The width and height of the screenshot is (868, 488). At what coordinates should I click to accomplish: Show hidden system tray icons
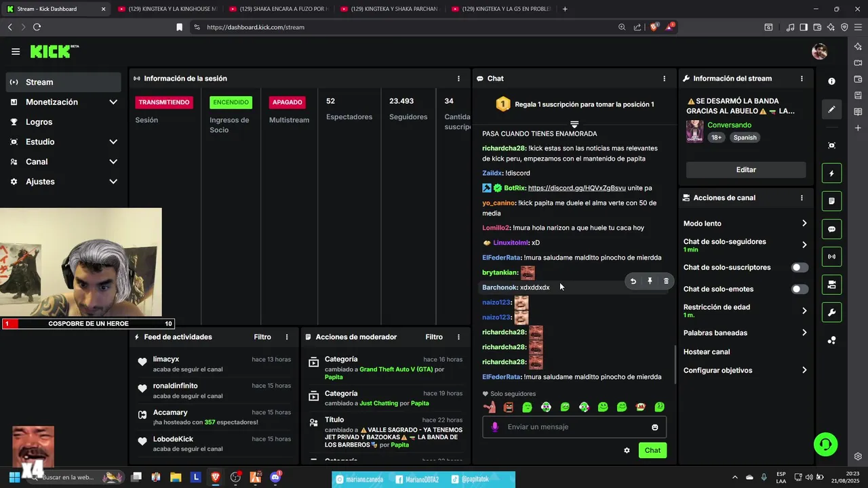735,477
